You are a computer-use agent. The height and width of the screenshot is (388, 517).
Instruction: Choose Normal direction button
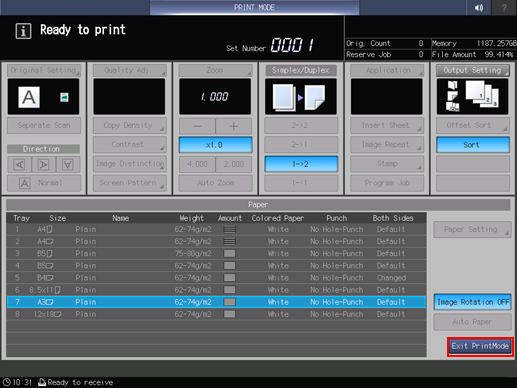(x=44, y=183)
